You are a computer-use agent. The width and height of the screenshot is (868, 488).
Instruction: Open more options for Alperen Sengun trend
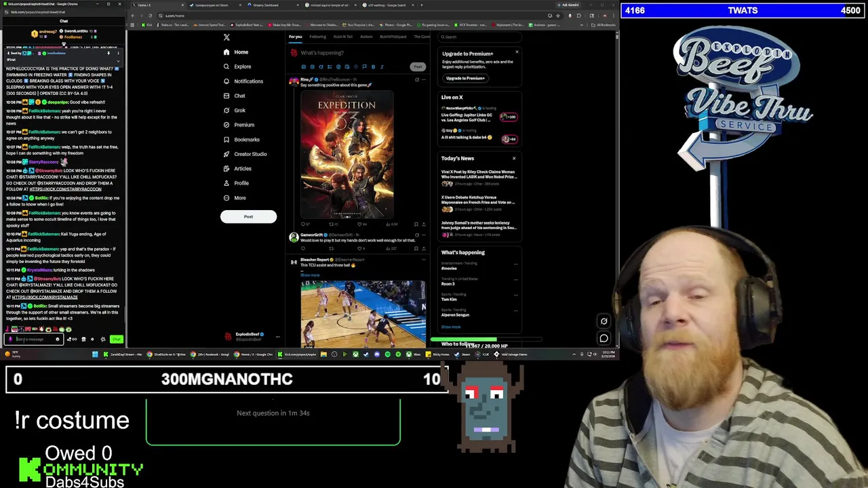pyautogui.click(x=515, y=311)
